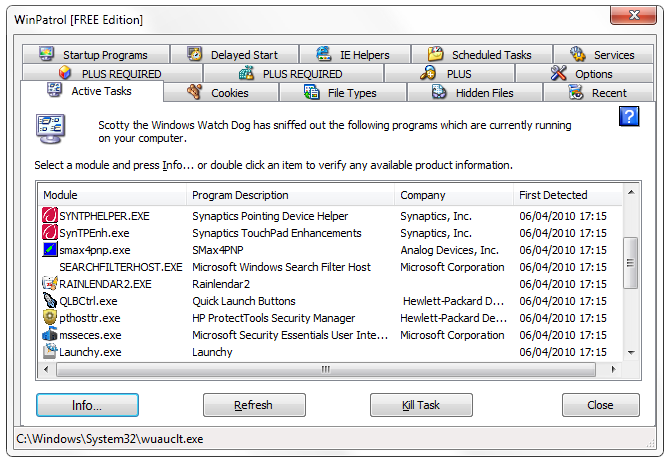Switch to the Cookies tab

pyautogui.click(x=221, y=92)
